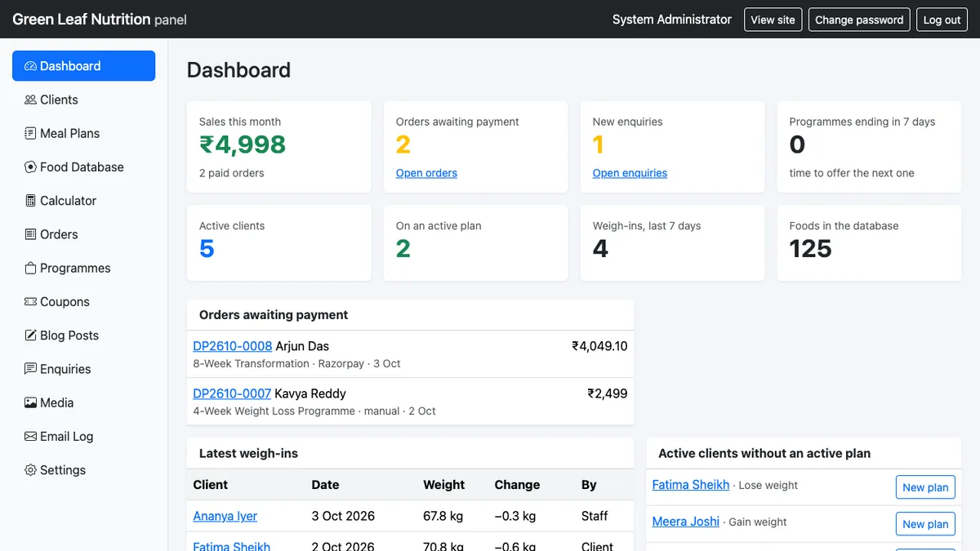Create New plan for Fatima Sheikh
This screenshot has width=980, height=551.
pyautogui.click(x=925, y=487)
